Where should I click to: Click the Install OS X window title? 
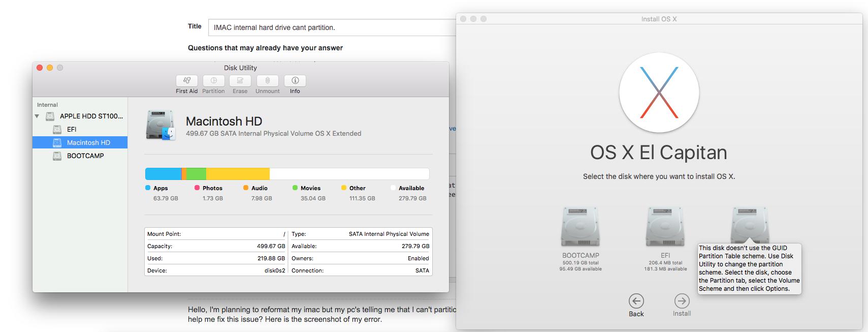tap(659, 19)
